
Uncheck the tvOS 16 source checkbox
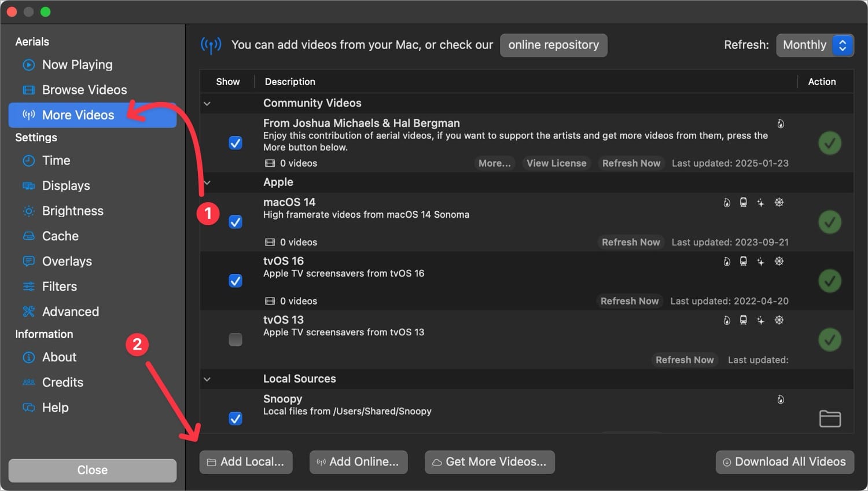click(x=236, y=281)
